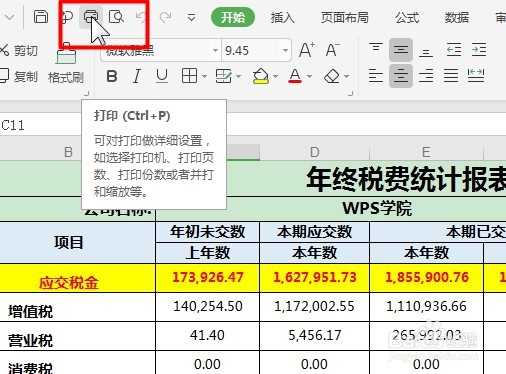
Task: Click the cell with 140,254.50
Action: [207, 307]
